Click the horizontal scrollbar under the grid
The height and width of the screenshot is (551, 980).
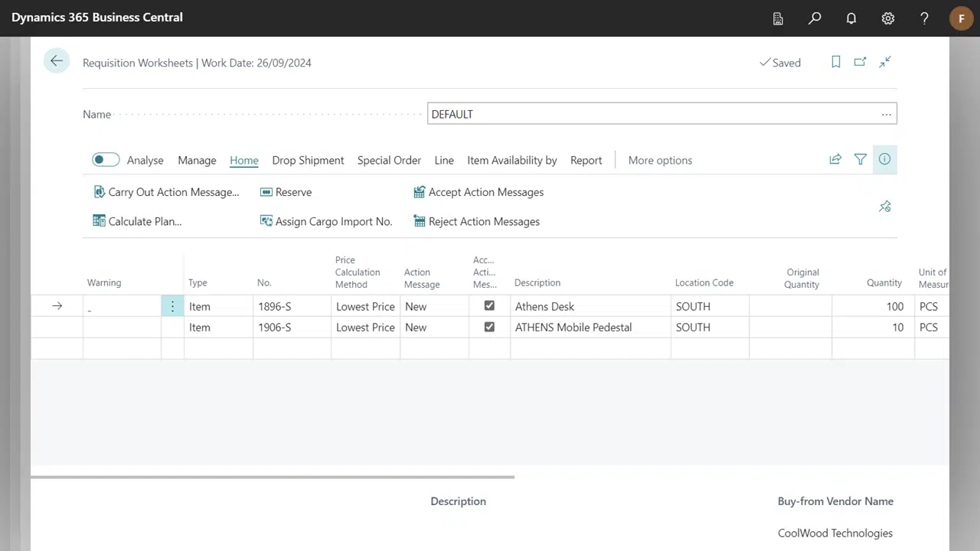tap(273, 477)
